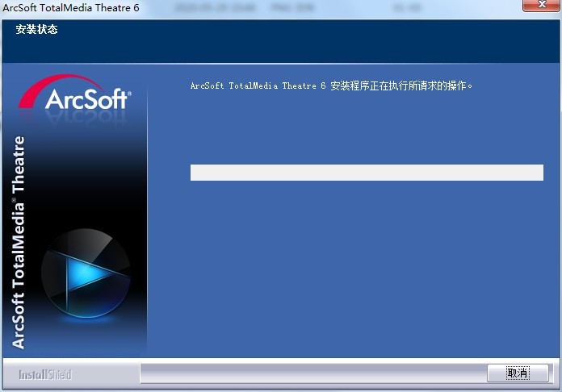Click the installation progress bar

point(367,173)
